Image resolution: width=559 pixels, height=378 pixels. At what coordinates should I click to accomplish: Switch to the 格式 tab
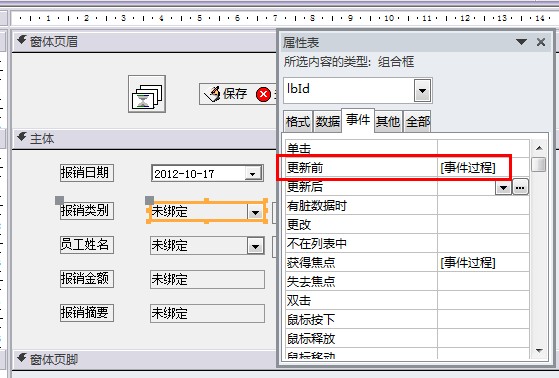point(298,122)
